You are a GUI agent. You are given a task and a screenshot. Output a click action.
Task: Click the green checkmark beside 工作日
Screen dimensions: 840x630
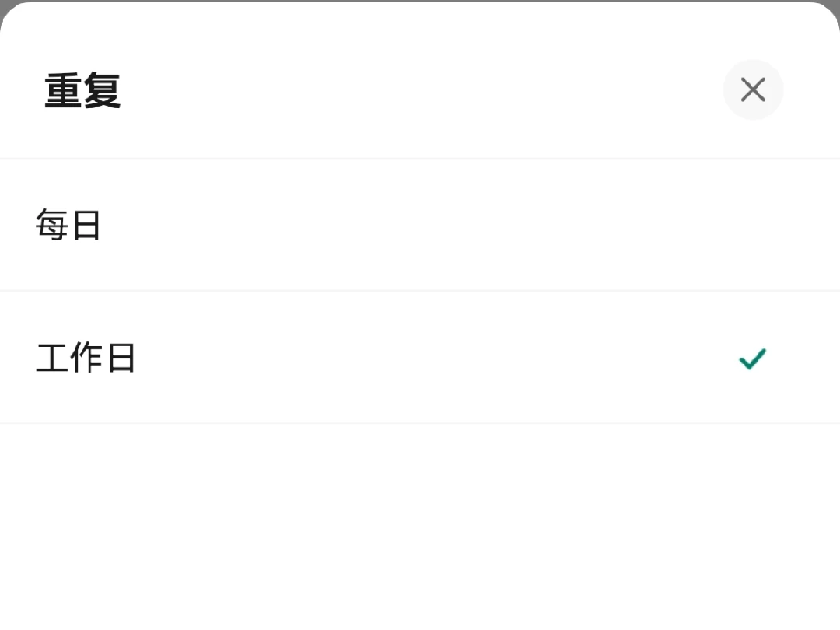[752, 359]
